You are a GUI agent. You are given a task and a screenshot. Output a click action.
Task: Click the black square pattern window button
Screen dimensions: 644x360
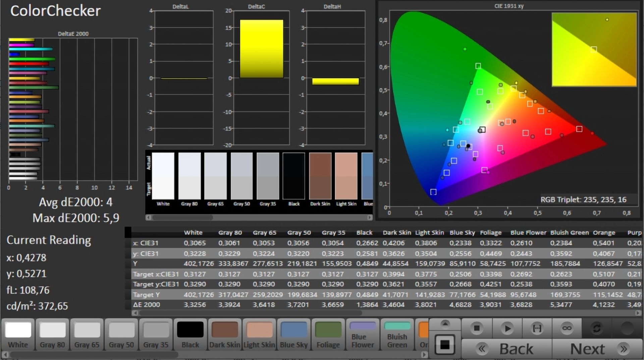tap(445, 345)
